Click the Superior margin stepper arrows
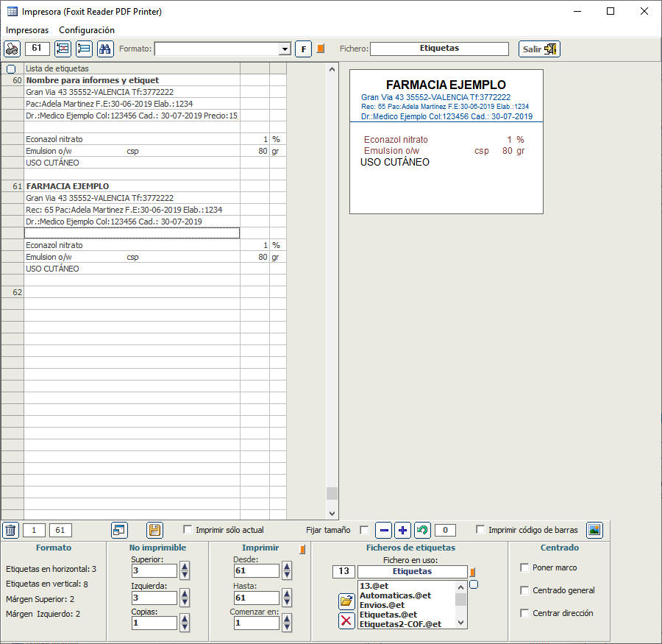 click(185, 570)
